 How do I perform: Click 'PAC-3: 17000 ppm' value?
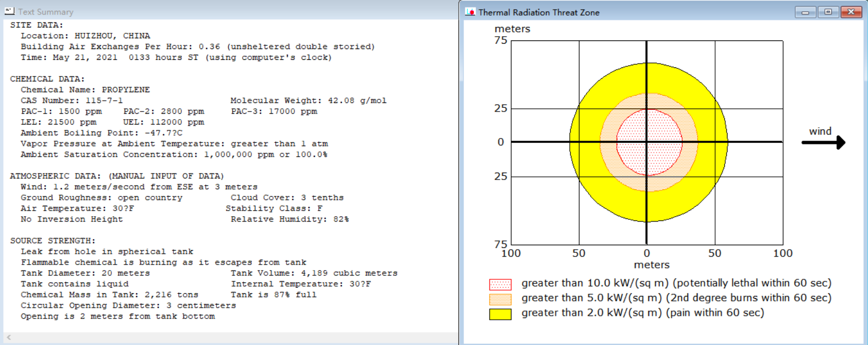[274, 112]
